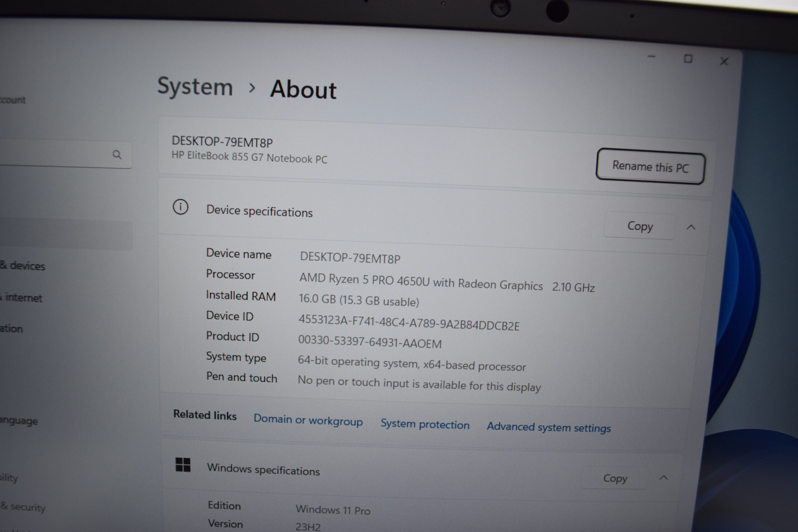
Task: Open the '& internet' sidebar item
Action: 21,298
